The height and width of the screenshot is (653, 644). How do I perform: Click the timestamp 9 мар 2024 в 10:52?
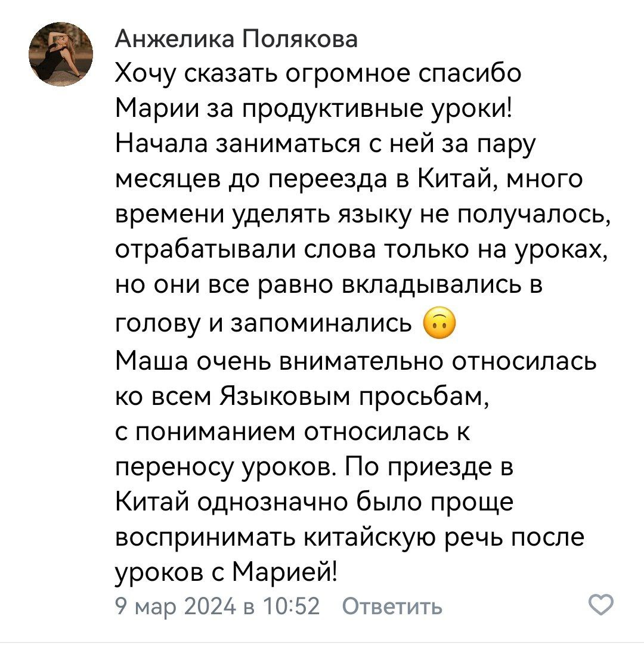tap(217, 607)
